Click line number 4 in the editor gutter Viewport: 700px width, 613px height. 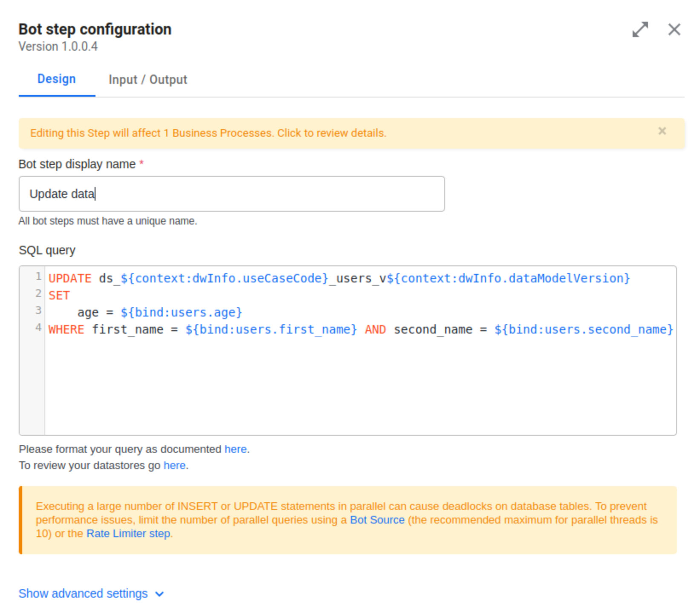38,327
